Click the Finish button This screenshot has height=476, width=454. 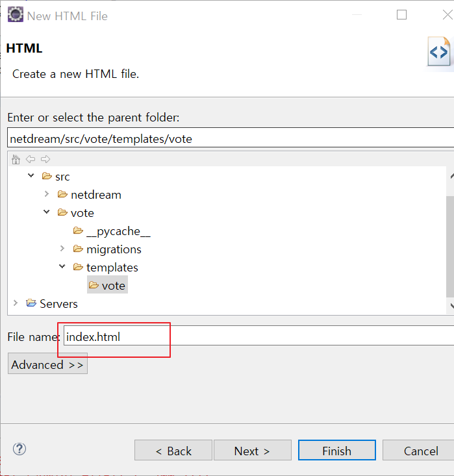click(x=337, y=451)
